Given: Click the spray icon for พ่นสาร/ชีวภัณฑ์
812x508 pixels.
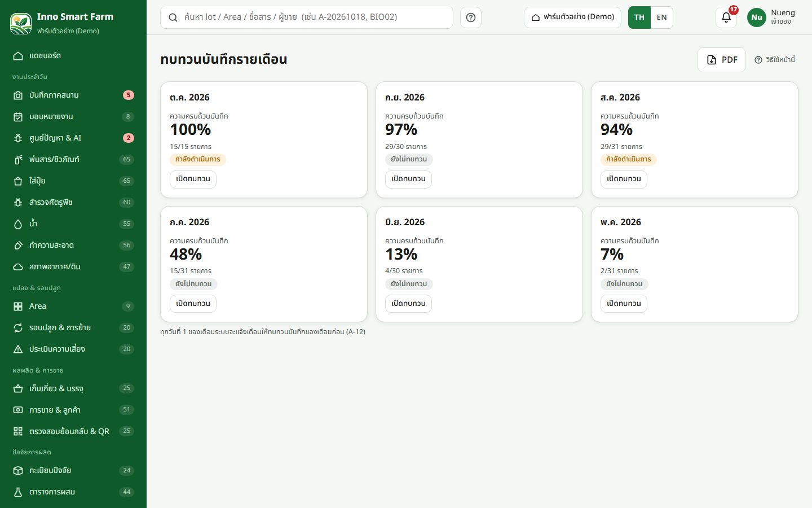Looking at the screenshot, I should click(x=18, y=160).
